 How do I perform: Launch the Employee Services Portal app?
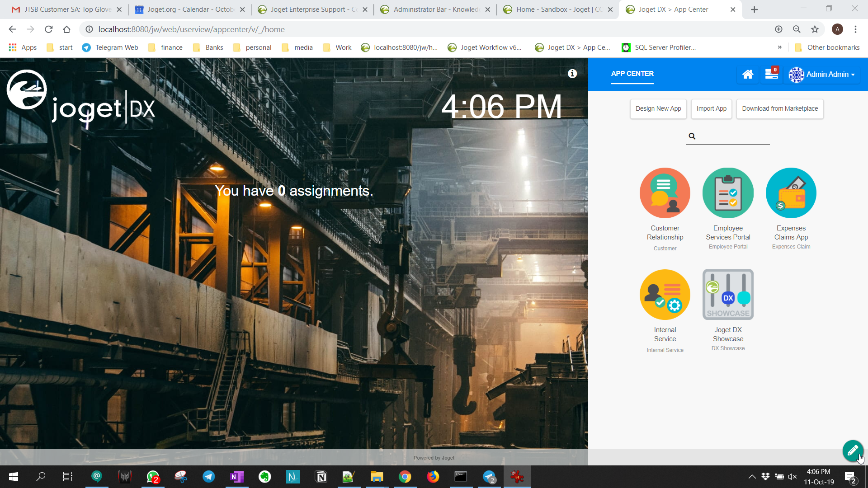click(728, 193)
